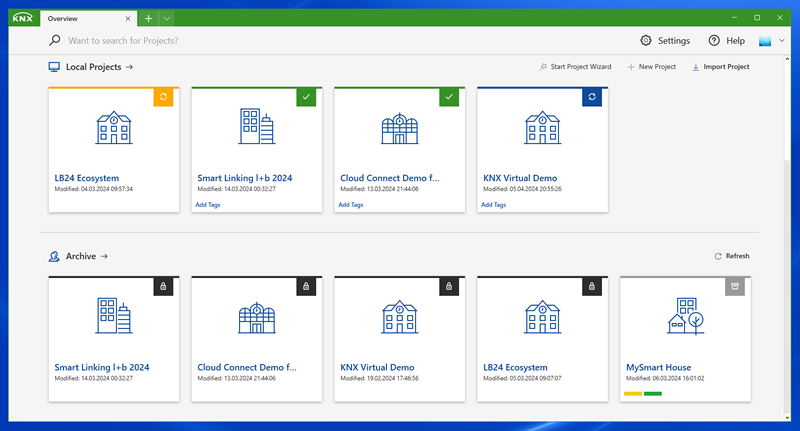Add a new tab with plus button
Screen dimensions: 800x431
(x=148, y=18)
